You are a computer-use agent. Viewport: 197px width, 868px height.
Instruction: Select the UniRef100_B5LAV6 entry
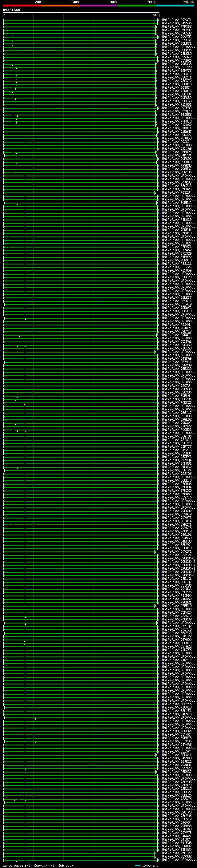[177, 189]
